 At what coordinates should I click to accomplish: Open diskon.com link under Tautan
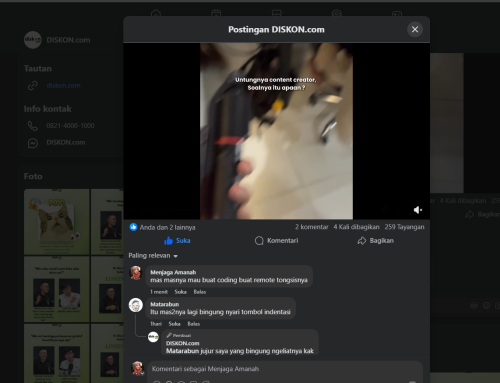pos(63,86)
